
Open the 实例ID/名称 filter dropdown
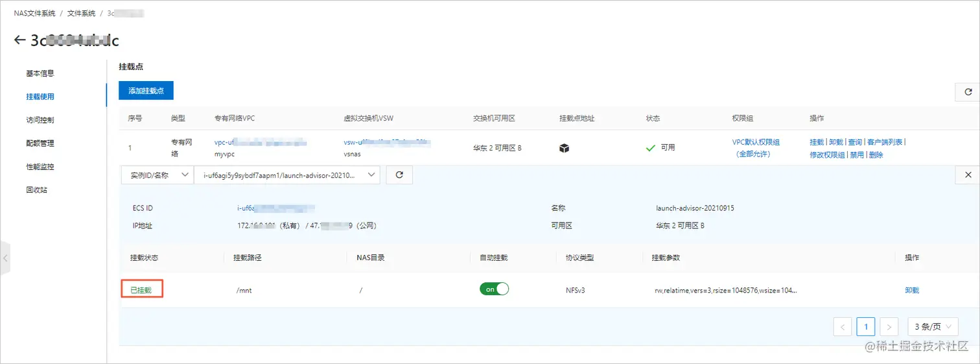pyautogui.click(x=156, y=175)
